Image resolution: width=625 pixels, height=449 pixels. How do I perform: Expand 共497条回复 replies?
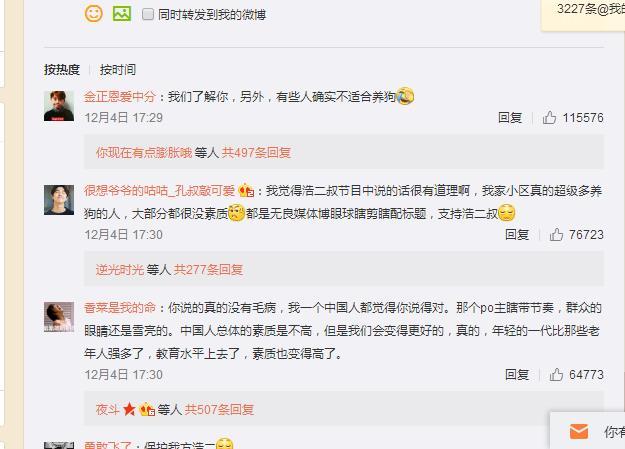pyautogui.click(x=256, y=153)
